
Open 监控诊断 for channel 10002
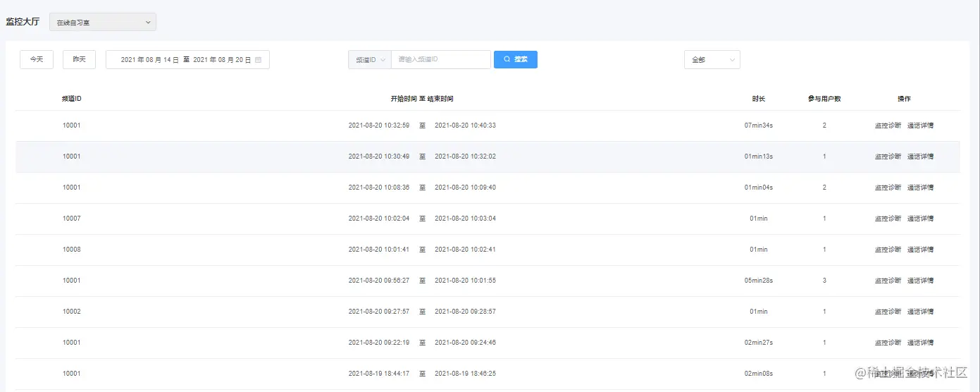[x=888, y=312]
